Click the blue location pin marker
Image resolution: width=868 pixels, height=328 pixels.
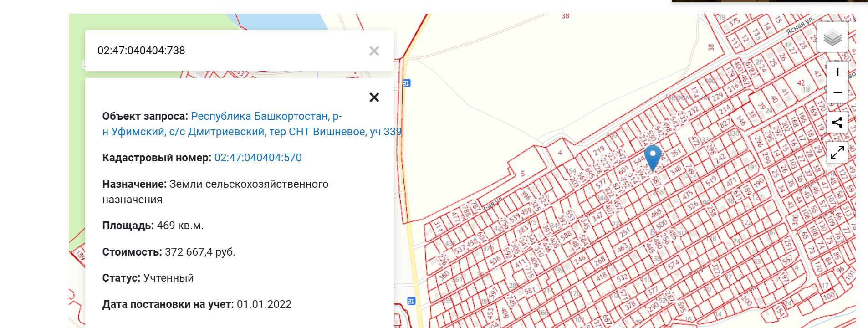[653, 156]
